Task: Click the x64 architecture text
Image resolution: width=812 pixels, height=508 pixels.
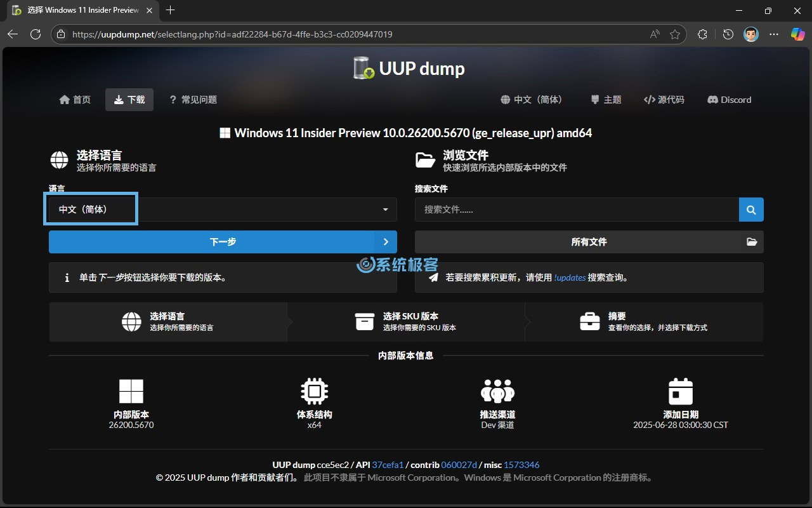Action: pos(314,425)
